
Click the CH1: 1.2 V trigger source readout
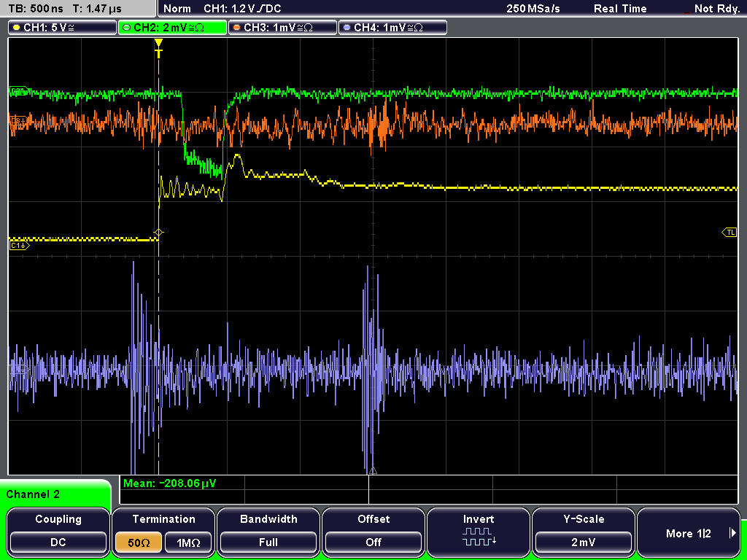click(x=242, y=9)
